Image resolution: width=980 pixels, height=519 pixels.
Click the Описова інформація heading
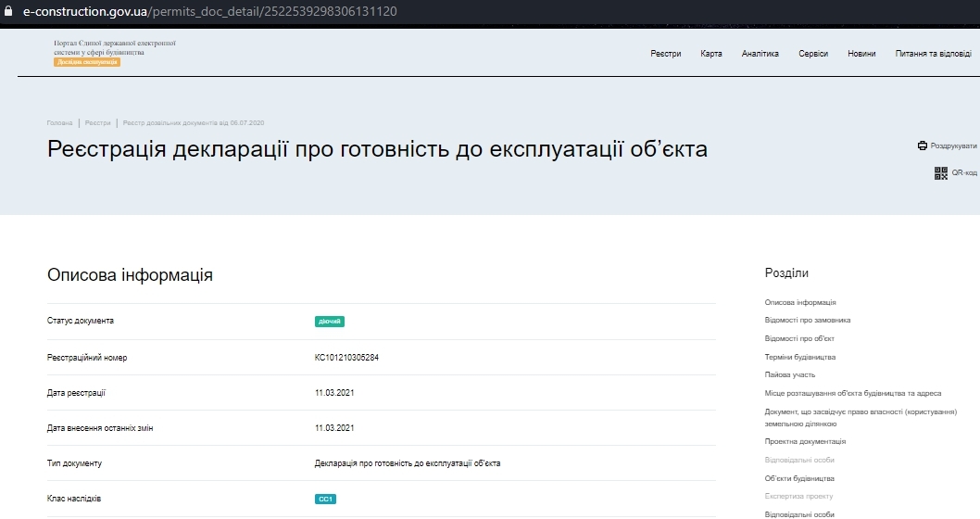pos(130,275)
